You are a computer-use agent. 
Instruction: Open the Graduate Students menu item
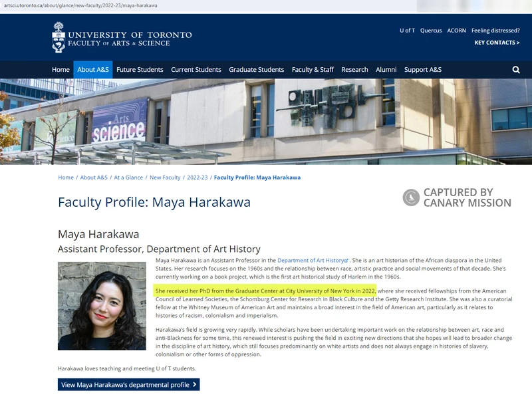257,70
